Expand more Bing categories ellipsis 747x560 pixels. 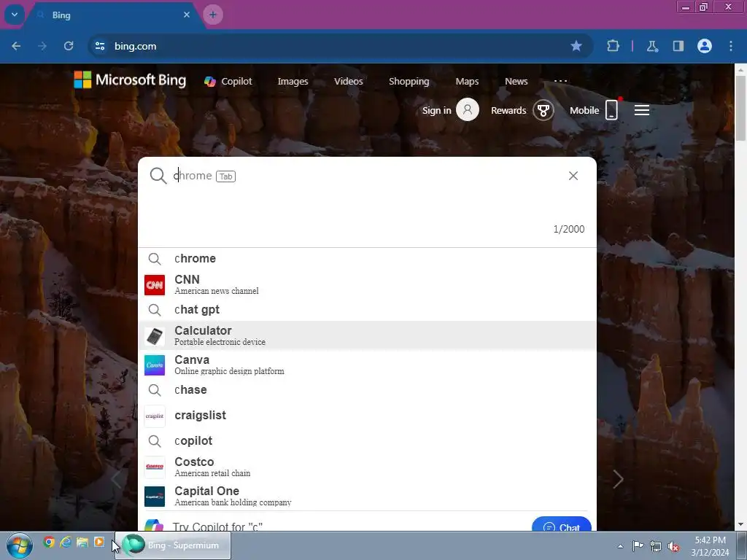(561, 81)
